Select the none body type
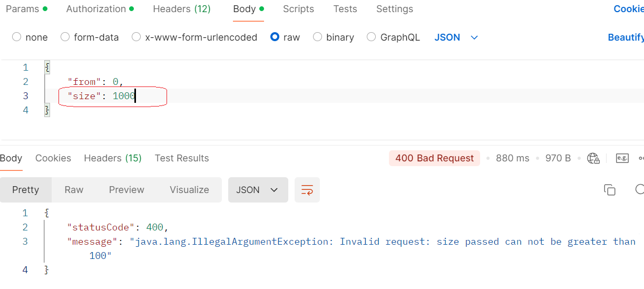The image size is (644, 289). 30,37
